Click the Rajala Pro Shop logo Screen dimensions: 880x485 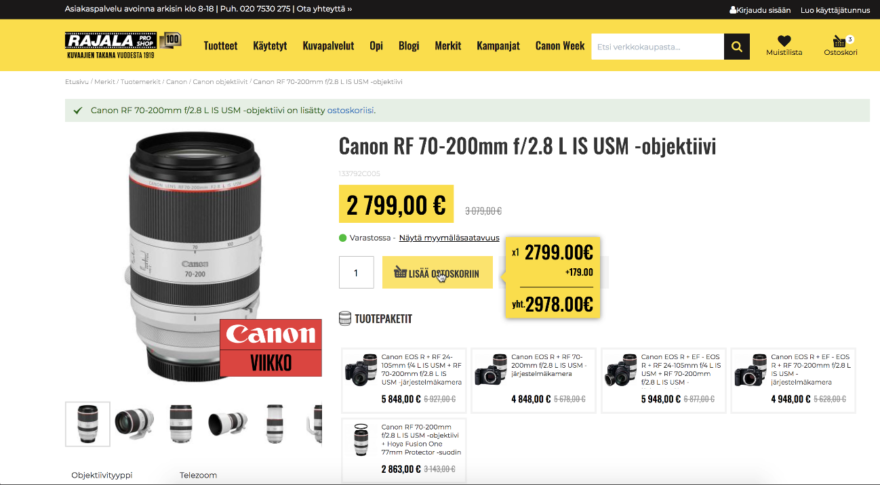point(123,45)
